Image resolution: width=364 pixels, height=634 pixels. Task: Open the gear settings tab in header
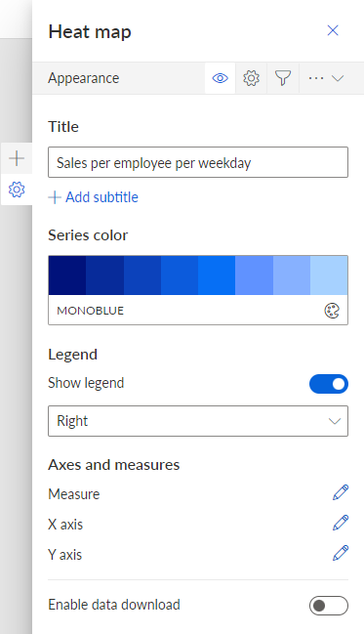click(x=251, y=78)
